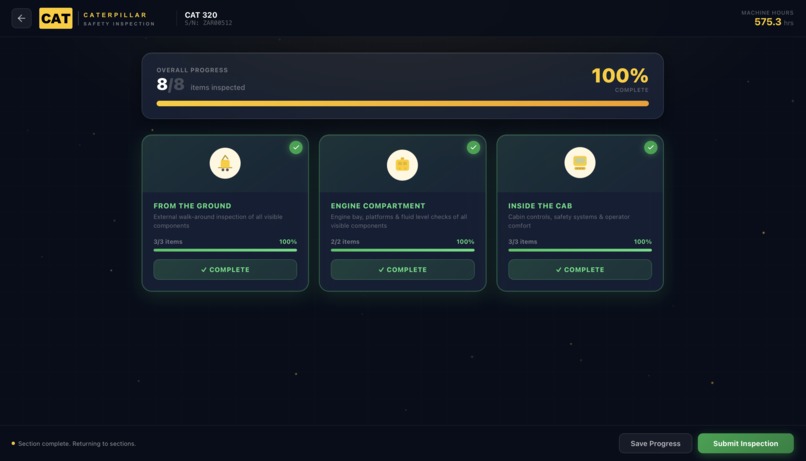
Task: Open the Inside the Cab section icon
Action: [x=580, y=162]
